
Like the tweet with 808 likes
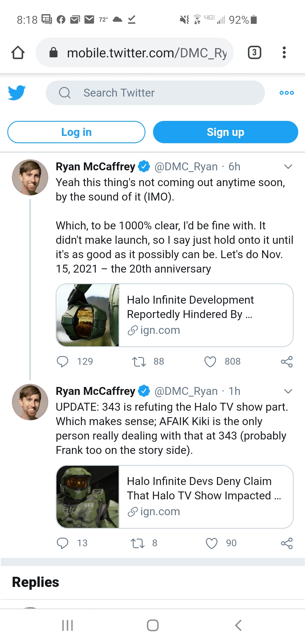click(x=210, y=362)
